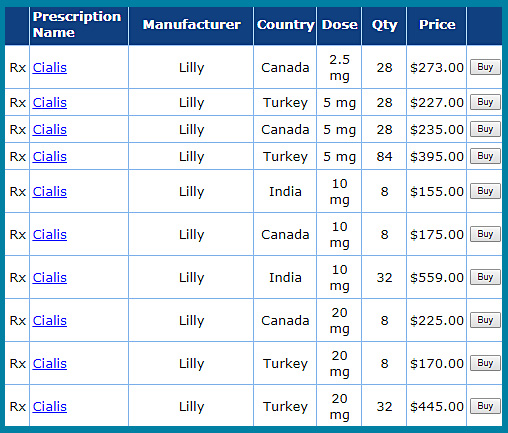The height and width of the screenshot is (433, 508).
Task: Buy the $559.00 India 32 qty pack
Action: tap(485, 277)
